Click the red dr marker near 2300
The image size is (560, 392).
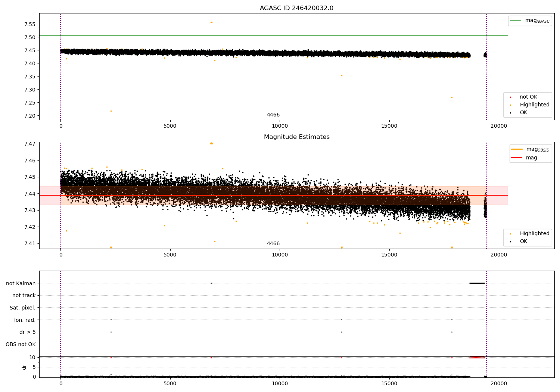click(x=111, y=357)
